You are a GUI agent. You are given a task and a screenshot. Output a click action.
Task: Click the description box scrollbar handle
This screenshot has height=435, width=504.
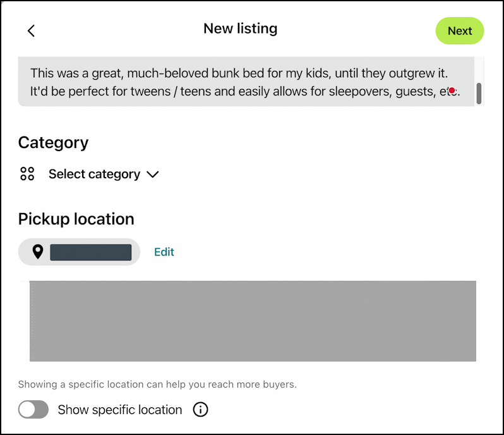[479, 93]
